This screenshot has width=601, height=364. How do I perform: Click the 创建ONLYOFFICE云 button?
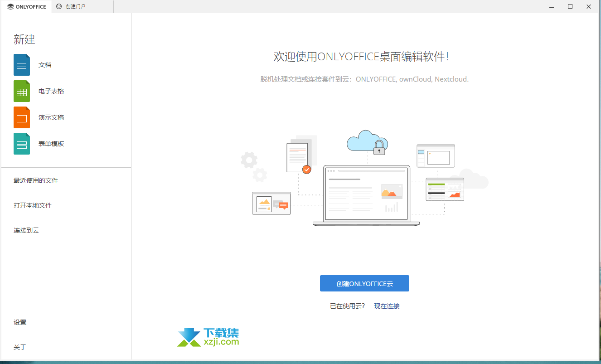tap(364, 283)
